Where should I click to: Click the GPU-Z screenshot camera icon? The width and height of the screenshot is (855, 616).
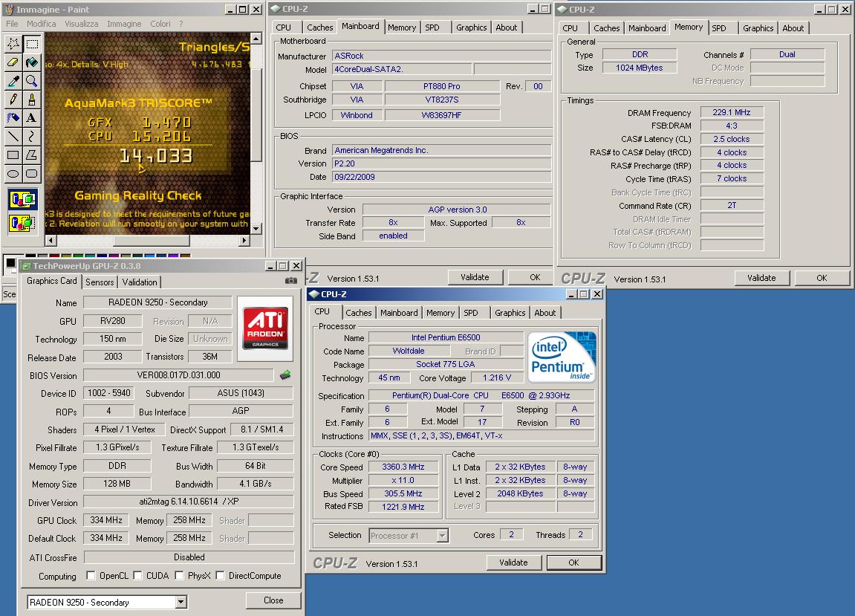(291, 280)
